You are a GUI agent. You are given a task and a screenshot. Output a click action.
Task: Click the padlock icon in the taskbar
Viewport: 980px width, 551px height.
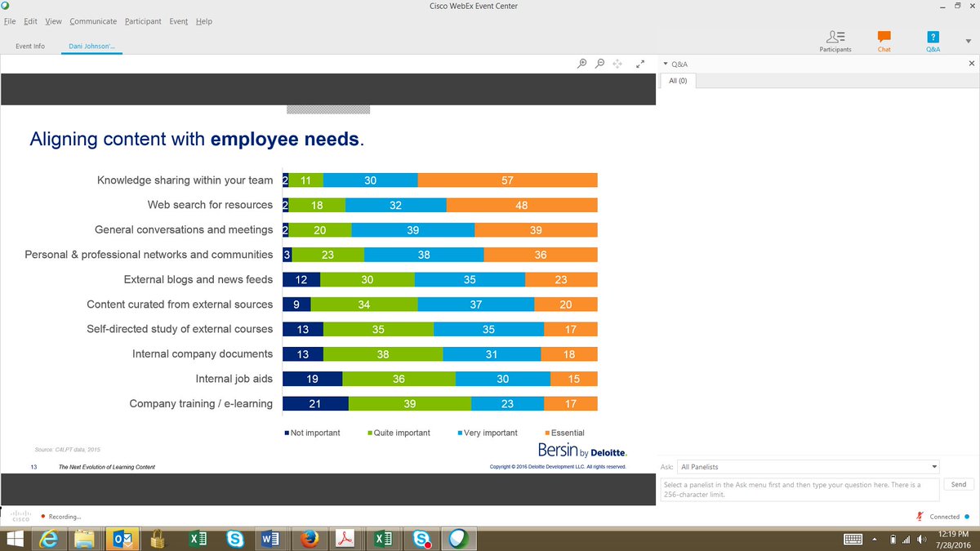pos(158,539)
